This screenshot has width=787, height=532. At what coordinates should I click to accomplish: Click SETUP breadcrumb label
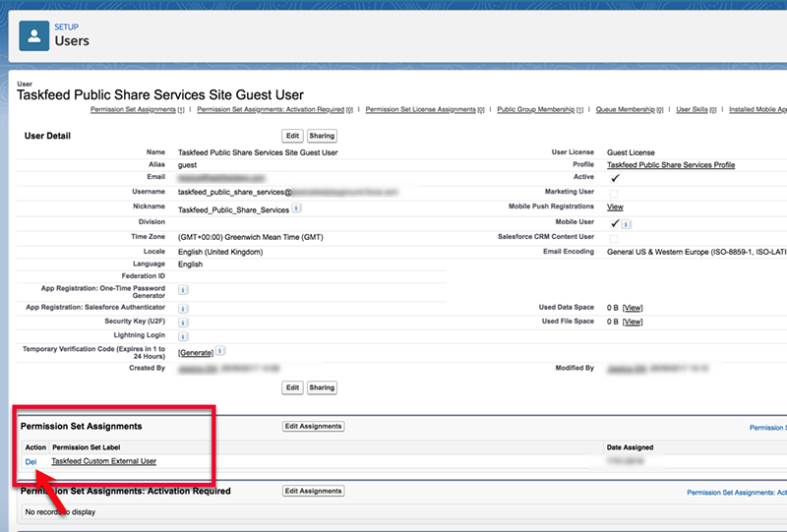tap(66, 28)
